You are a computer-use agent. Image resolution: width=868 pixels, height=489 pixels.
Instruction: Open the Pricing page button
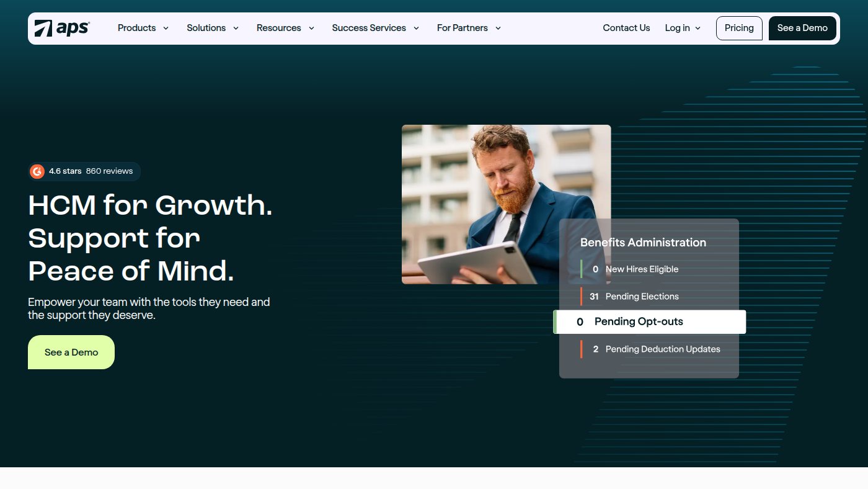[x=739, y=28]
